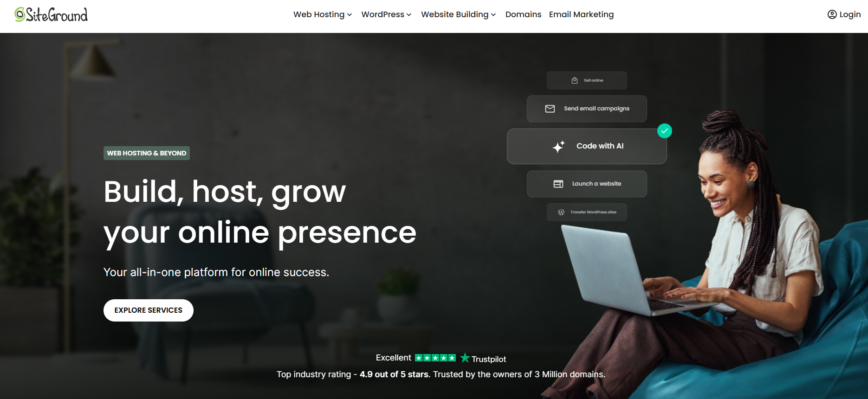The image size is (868, 399).
Task: Click the SiteGround logo
Action: pyautogui.click(x=51, y=14)
